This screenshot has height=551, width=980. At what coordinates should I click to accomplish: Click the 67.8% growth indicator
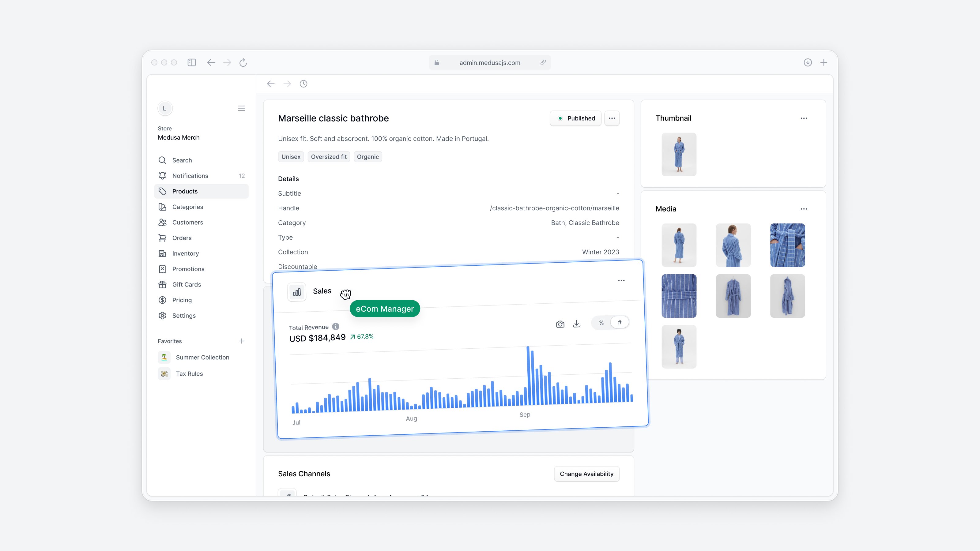362,336
